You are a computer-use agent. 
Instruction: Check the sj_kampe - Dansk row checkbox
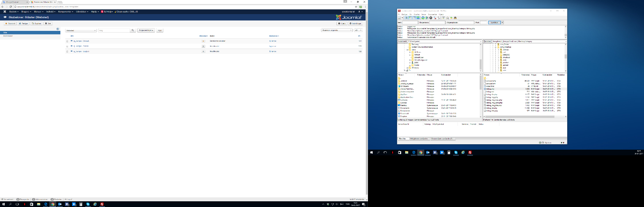click(x=67, y=46)
